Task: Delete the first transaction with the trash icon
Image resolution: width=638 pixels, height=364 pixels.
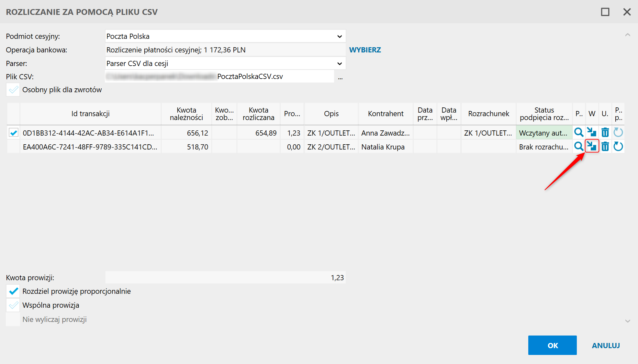Action: pos(605,132)
